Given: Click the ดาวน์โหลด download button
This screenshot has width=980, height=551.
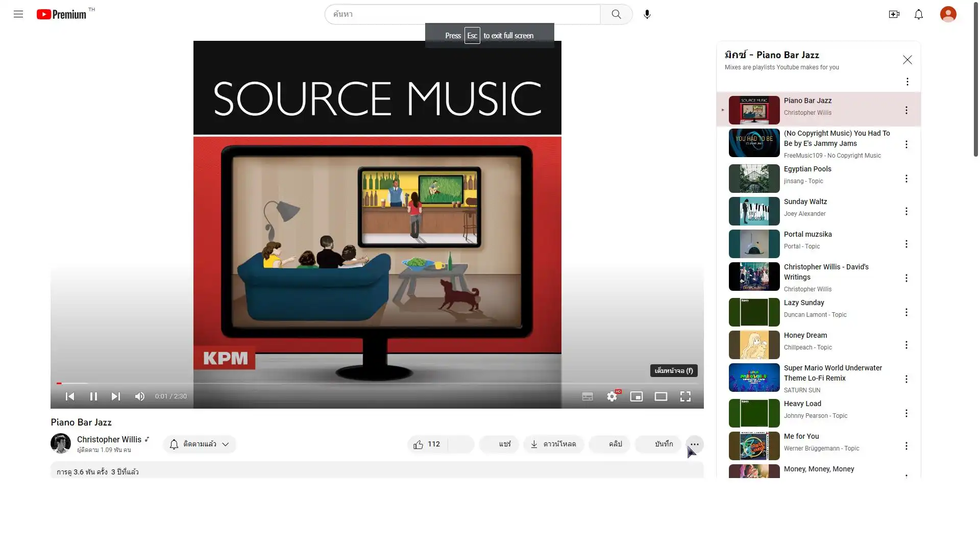Looking at the screenshot, I should coord(553,444).
